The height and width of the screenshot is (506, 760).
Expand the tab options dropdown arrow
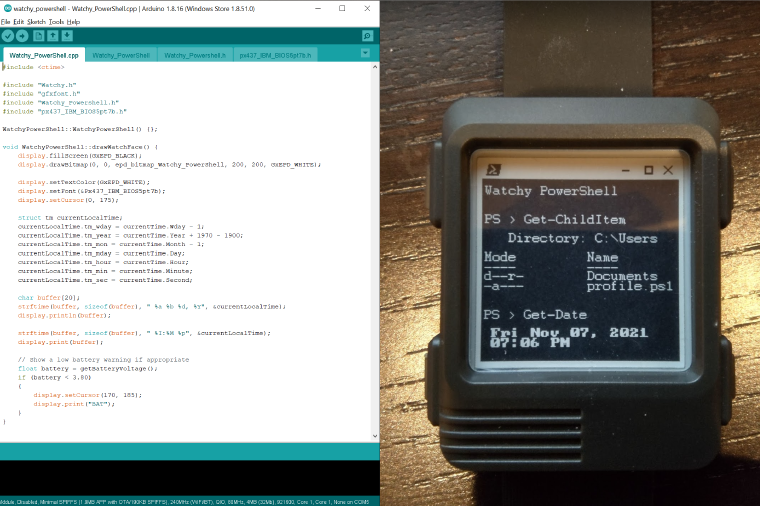[365, 53]
